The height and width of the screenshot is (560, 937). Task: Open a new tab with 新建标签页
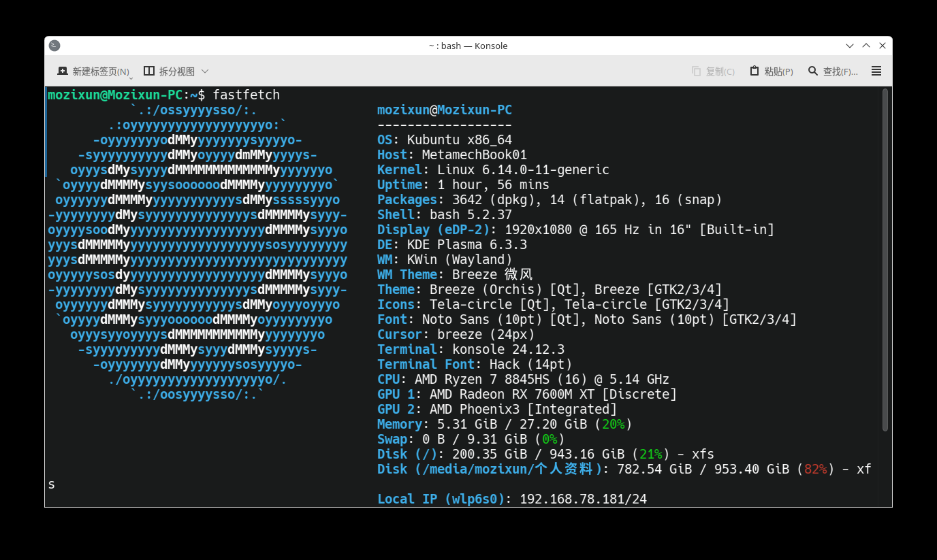[x=93, y=71]
